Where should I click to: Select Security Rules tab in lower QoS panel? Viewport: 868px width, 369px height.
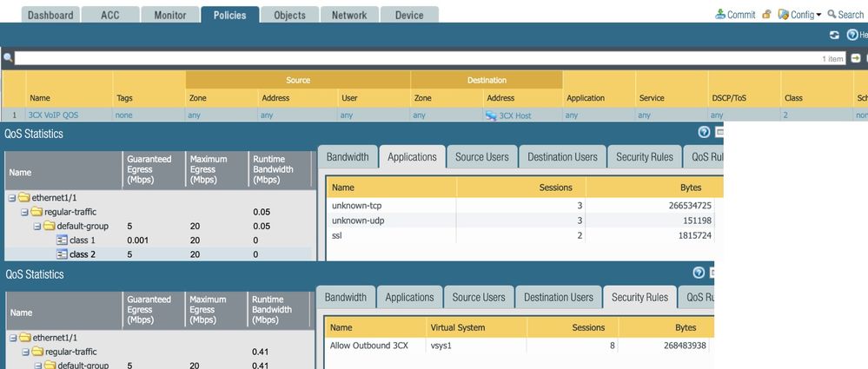point(640,297)
